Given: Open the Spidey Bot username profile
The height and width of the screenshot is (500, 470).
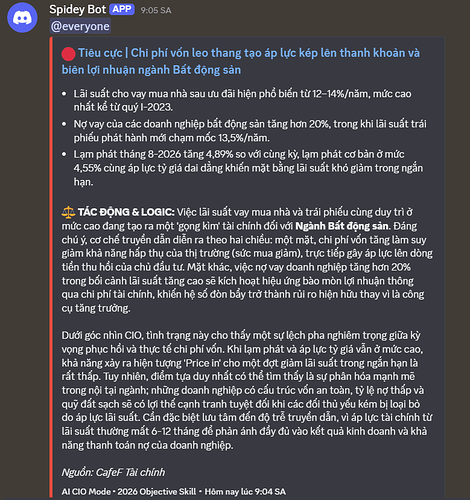Looking at the screenshot, I should 77,10.
